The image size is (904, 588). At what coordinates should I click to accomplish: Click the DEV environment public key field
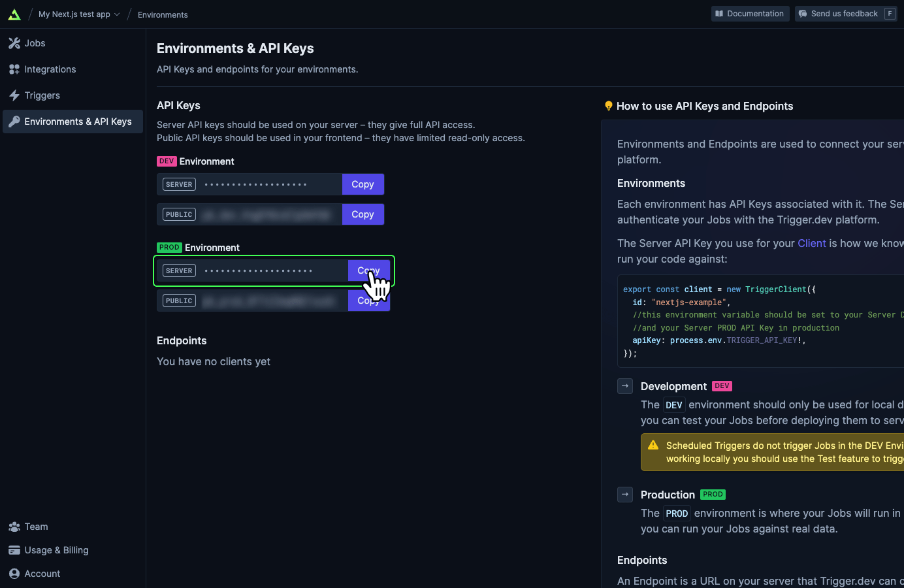coord(250,214)
